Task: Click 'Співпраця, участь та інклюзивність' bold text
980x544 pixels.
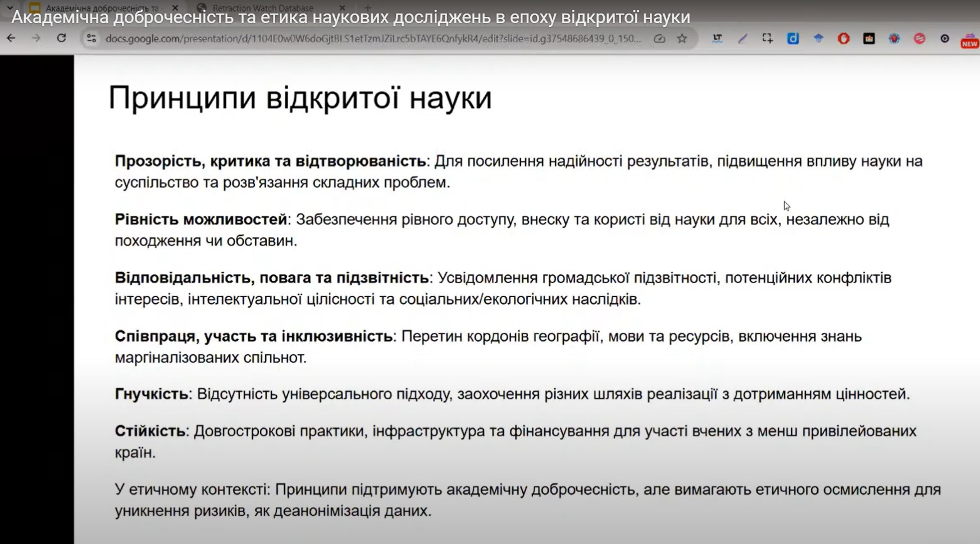Action: pyautogui.click(x=254, y=336)
